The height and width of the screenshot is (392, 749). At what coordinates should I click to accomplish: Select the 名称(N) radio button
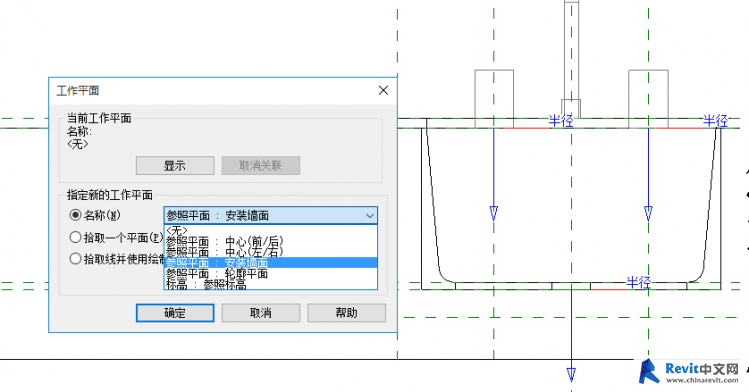click(75, 215)
